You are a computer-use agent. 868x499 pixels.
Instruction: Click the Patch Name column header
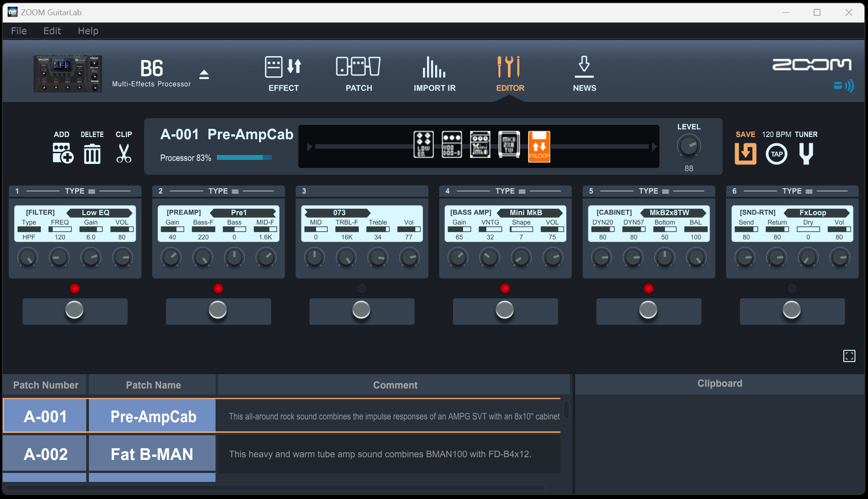tap(153, 385)
